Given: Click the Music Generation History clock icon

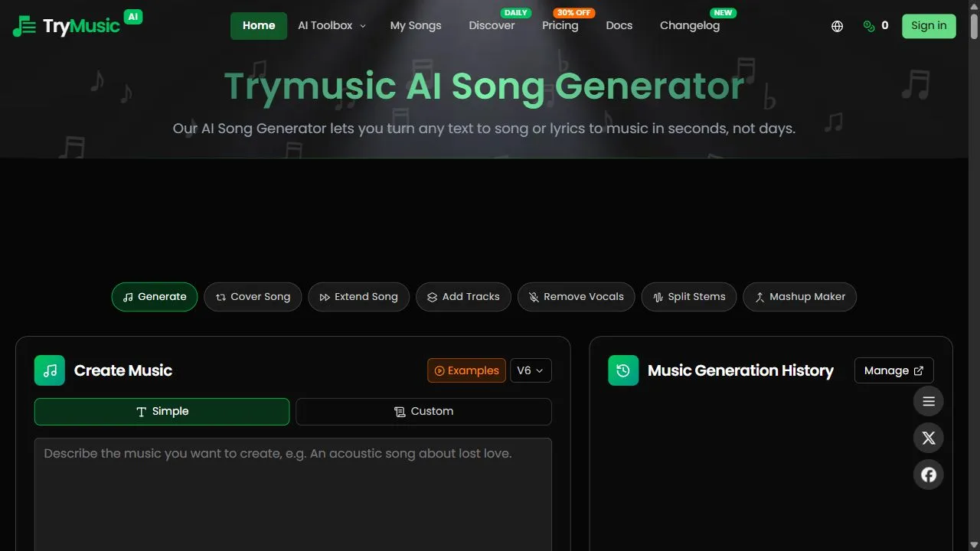Looking at the screenshot, I should [623, 370].
